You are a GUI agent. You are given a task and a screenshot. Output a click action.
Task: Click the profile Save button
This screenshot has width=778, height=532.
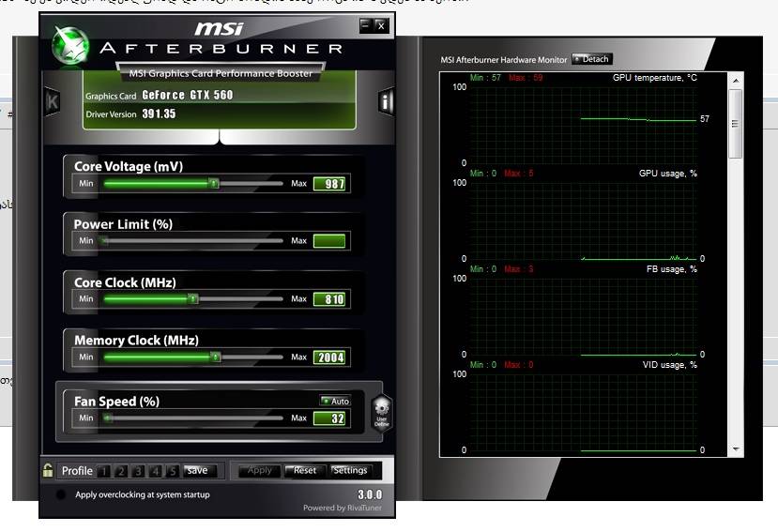[x=200, y=470]
